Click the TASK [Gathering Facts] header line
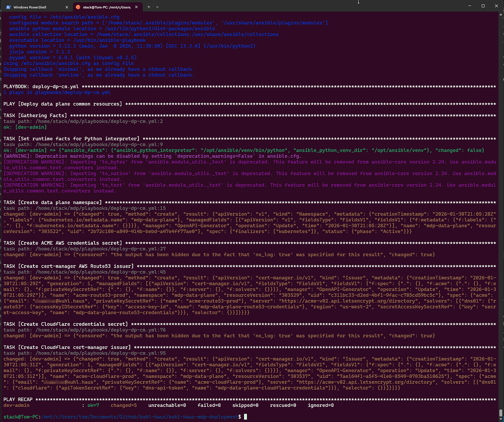 point(36,115)
